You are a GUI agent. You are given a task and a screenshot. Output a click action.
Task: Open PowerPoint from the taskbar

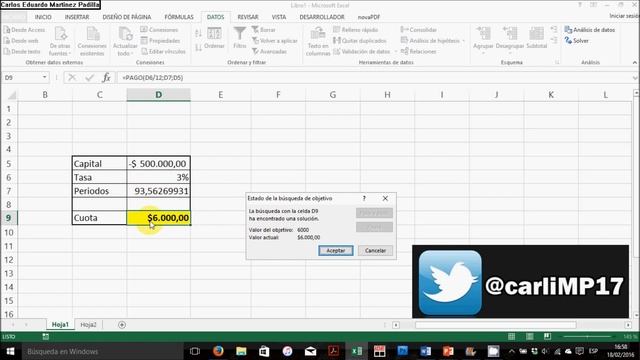pos(448,351)
